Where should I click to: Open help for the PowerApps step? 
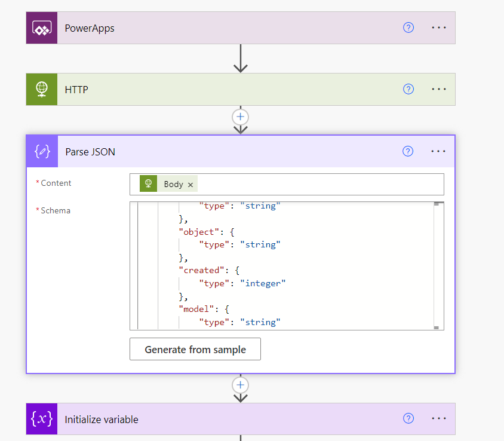pos(408,27)
